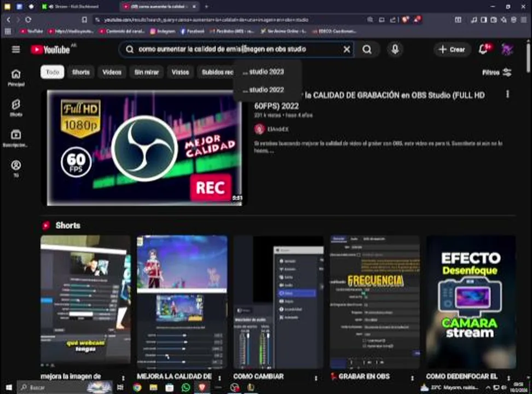Open the Full HD 1080p OBS thumbnail
The height and width of the screenshot is (394, 532).
tap(145, 148)
